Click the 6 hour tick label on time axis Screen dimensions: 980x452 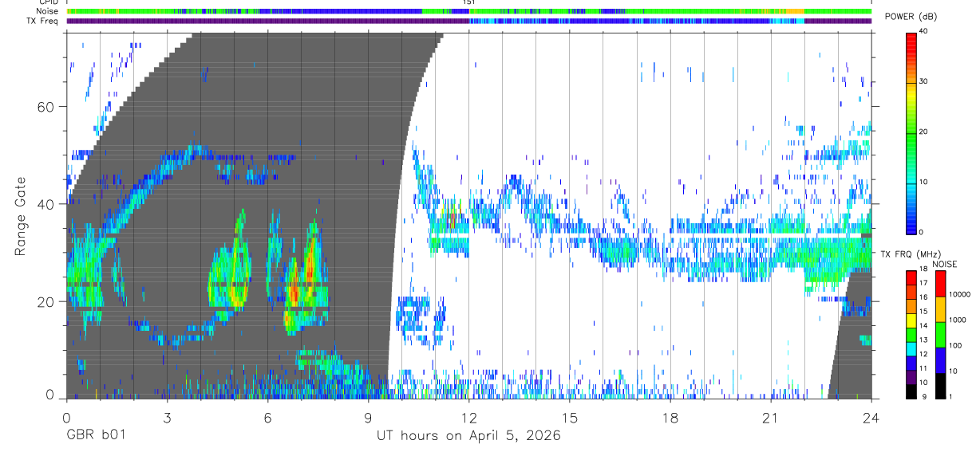267,418
